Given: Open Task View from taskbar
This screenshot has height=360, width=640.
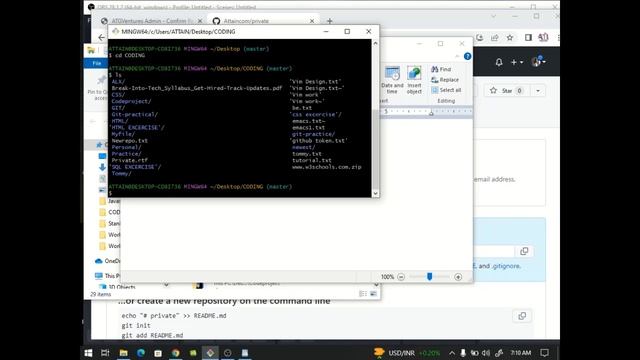Looking at the screenshot, I should click(105, 353).
